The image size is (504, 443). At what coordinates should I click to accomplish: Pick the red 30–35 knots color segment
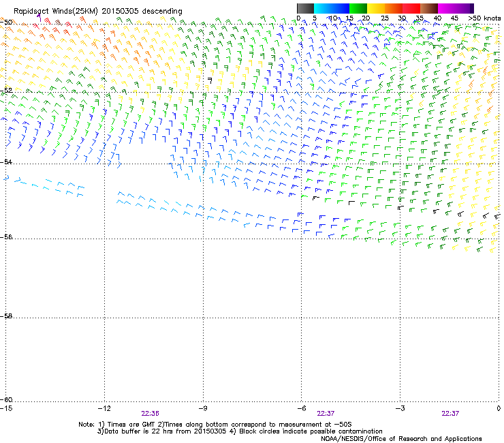pyautogui.click(x=411, y=8)
